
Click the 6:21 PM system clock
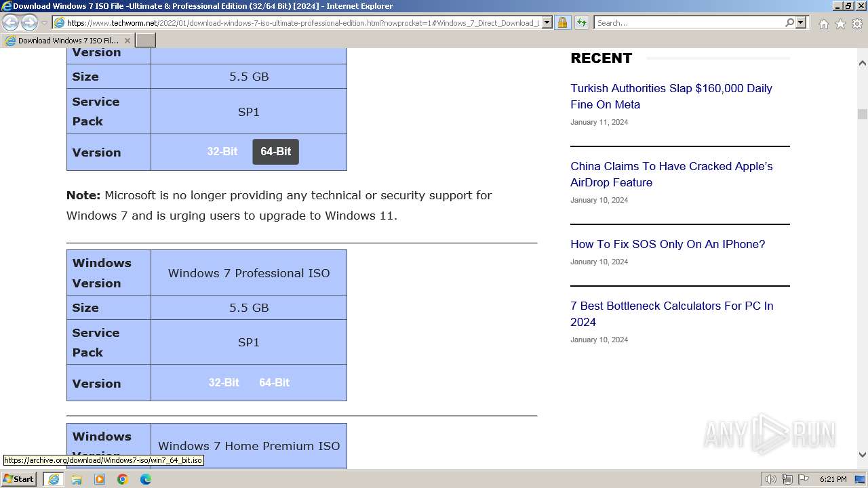[833, 479]
